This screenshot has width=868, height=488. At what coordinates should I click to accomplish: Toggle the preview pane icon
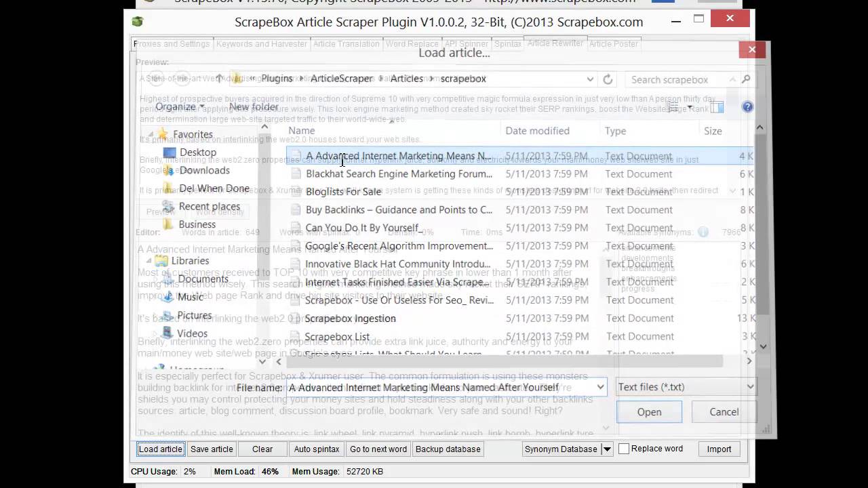click(717, 107)
